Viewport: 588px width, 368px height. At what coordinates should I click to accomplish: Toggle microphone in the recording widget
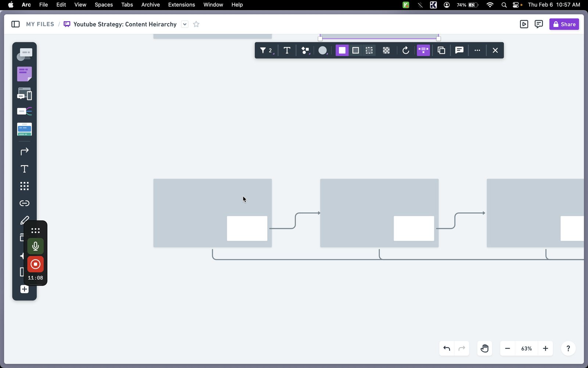(35, 246)
